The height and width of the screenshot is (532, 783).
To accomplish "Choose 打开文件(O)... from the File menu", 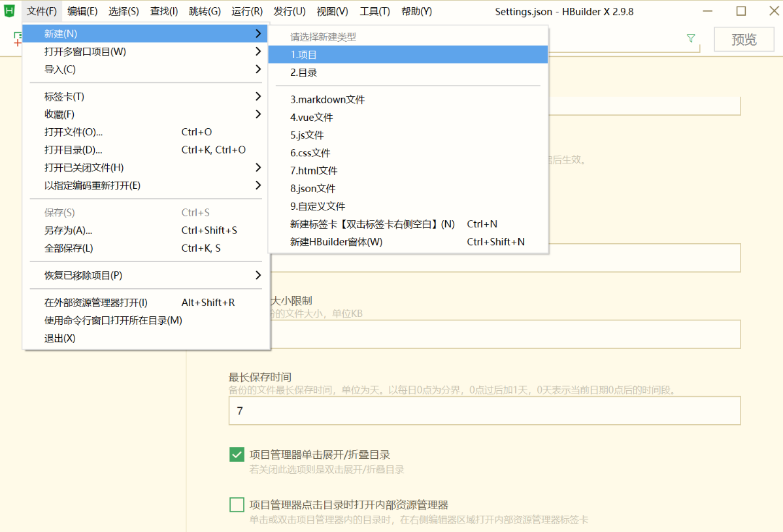I will point(146,132).
